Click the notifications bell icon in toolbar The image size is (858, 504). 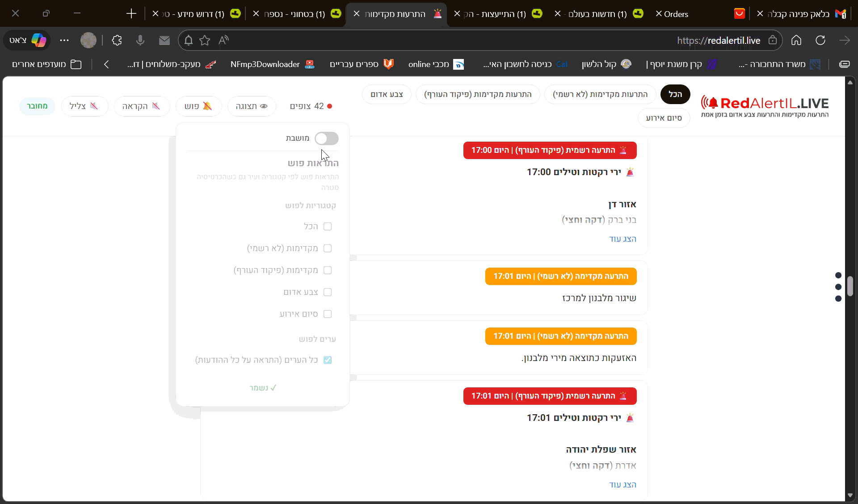pyautogui.click(x=188, y=40)
